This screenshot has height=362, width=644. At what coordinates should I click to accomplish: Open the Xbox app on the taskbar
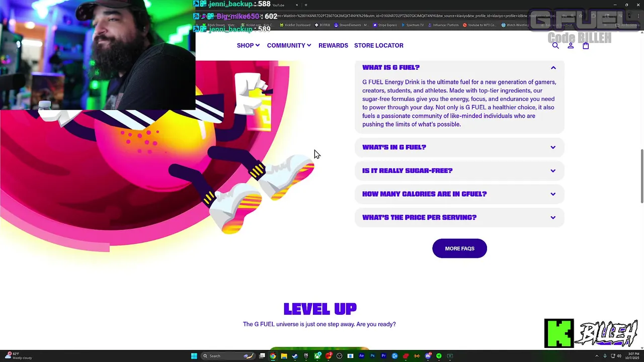pyautogui.click(x=317, y=356)
